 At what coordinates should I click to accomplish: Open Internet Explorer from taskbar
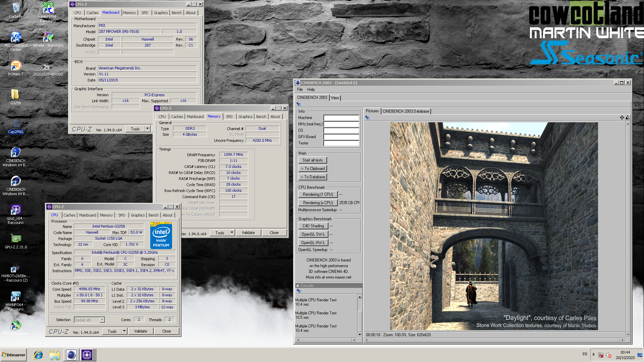(x=38, y=355)
